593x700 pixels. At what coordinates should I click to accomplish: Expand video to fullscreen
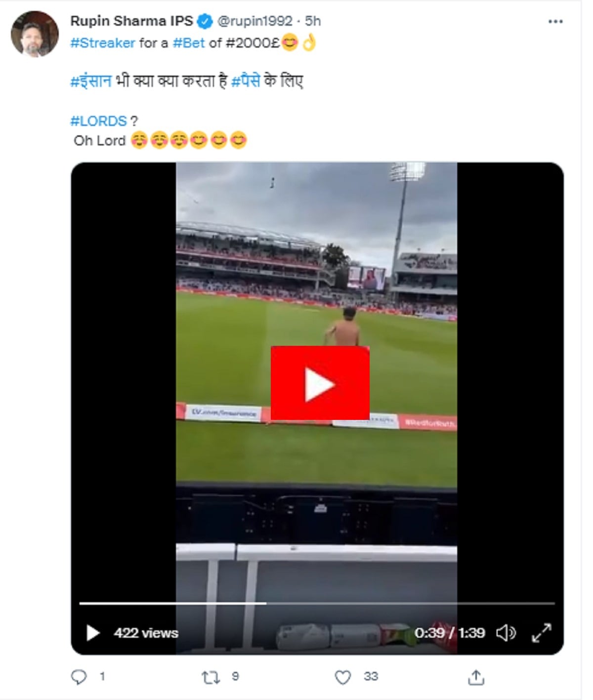541,633
